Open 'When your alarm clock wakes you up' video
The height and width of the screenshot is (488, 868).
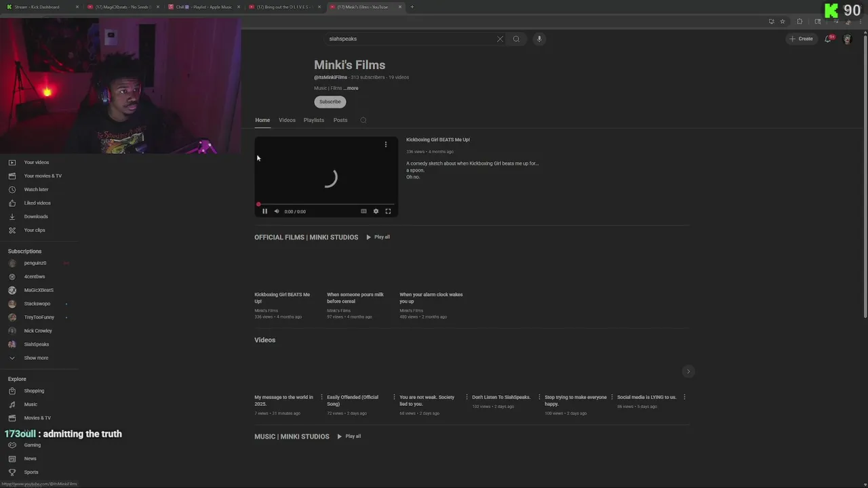431,298
